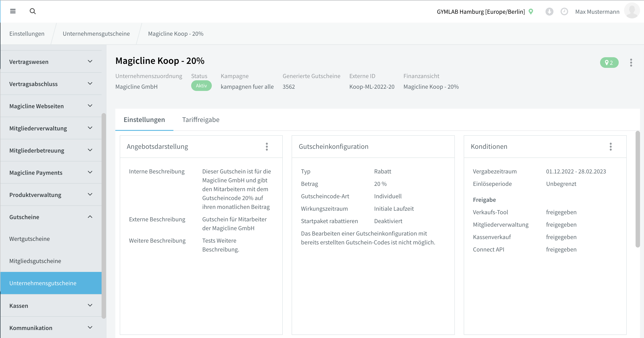Click the Magicline GmbH company assignment
The width and height of the screenshot is (644, 338).
click(x=137, y=87)
